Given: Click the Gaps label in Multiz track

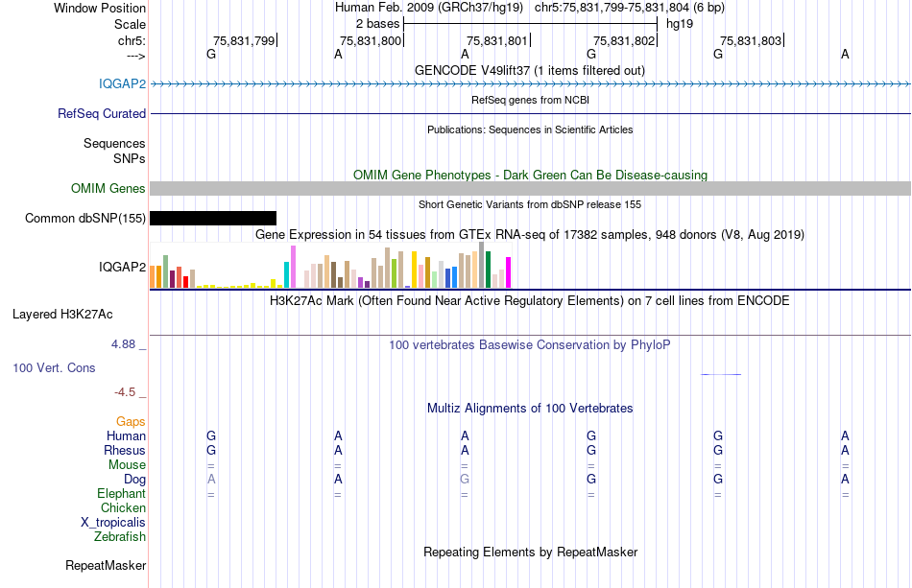Looking at the screenshot, I should 131,421.
